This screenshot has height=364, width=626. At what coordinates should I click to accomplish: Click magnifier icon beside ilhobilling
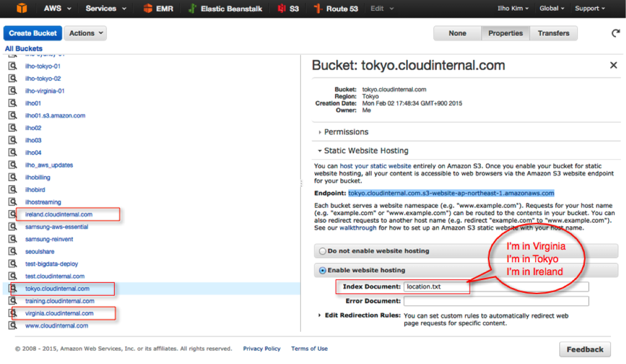[x=13, y=177]
